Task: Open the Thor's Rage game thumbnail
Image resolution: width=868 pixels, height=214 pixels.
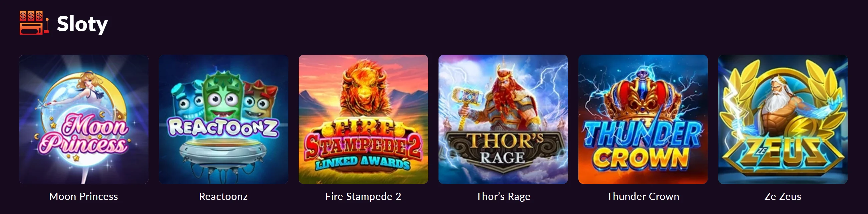Action: pos(503,119)
